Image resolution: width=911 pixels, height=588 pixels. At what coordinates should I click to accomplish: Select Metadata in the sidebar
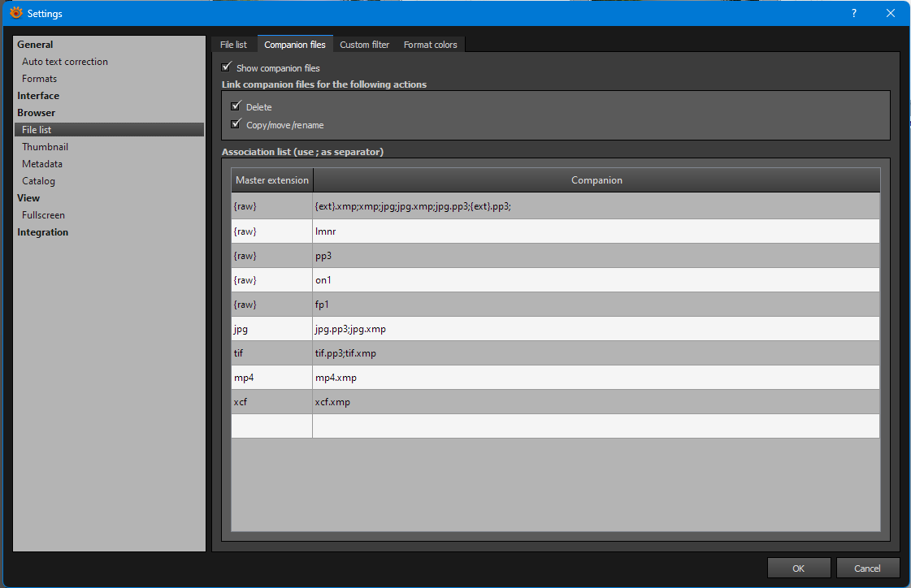pos(42,164)
